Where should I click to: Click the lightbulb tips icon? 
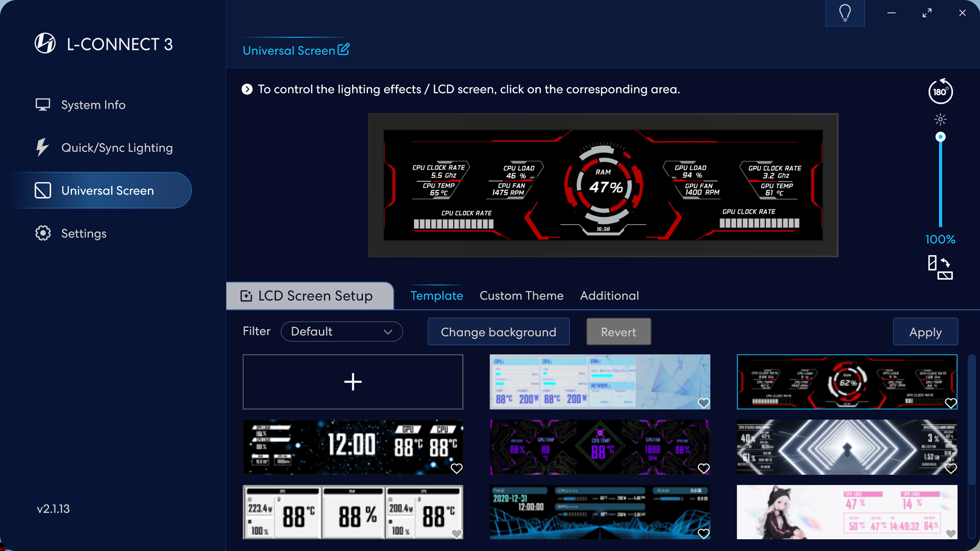[x=845, y=13]
